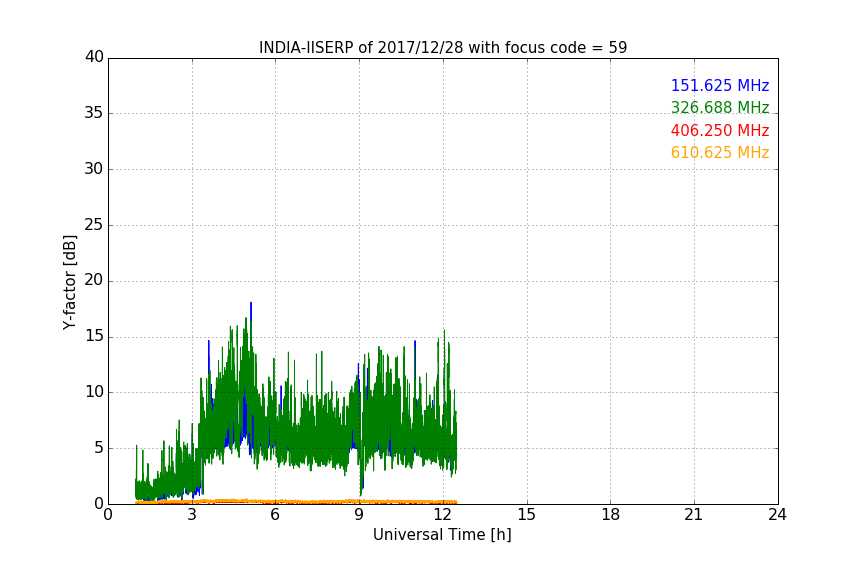Image resolution: width=864 pixels, height=576 pixels.
Task: Click the x-axis tick value 24
Action: [x=778, y=515]
